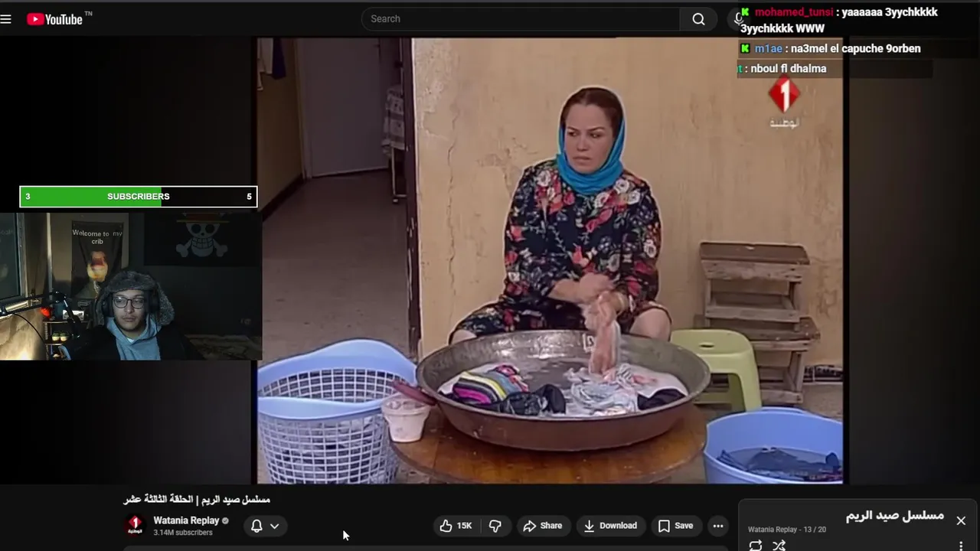
Task: Click the Download button
Action: pos(610,526)
